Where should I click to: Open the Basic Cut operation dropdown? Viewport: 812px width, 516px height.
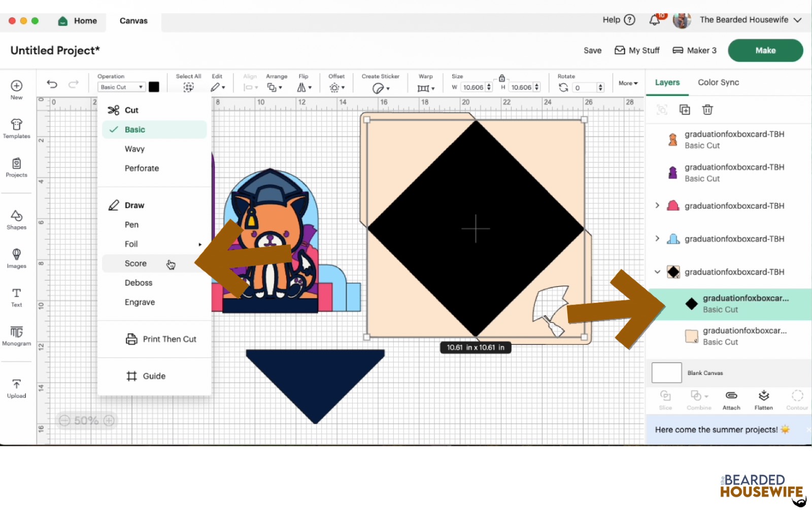pyautogui.click(x=121, y=87)
